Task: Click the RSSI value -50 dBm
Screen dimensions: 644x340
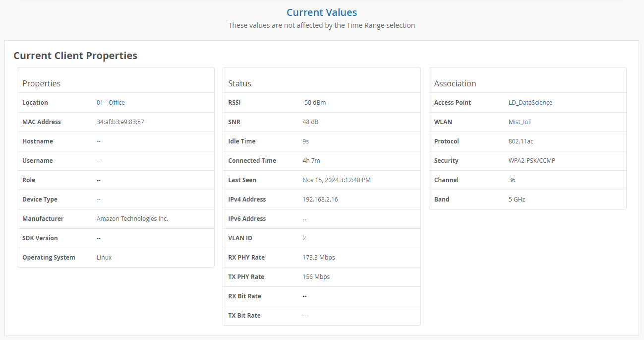Action: (314, 103)
